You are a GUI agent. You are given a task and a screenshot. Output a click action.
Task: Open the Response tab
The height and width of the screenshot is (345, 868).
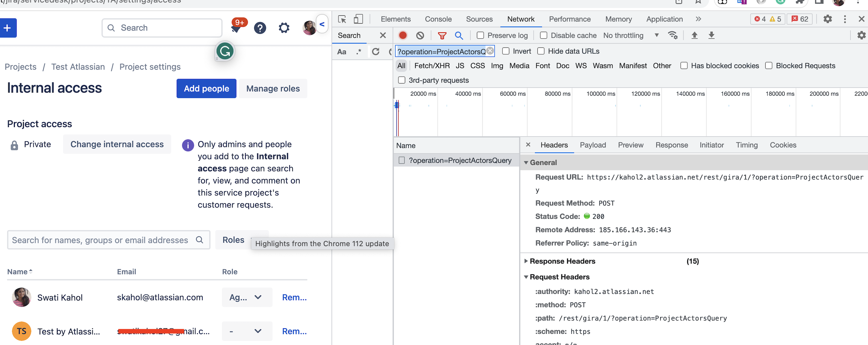[x=672, y=145]
